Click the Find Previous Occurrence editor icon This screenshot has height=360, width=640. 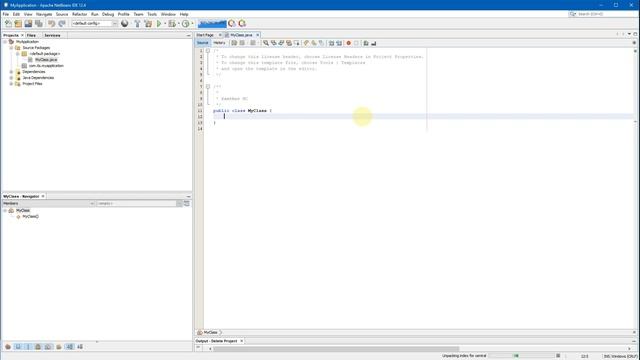click(273, 43)
